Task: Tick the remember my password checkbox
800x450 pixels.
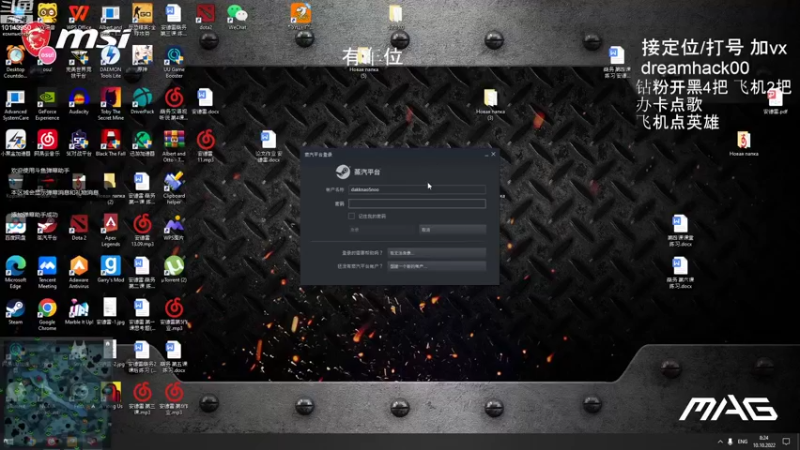Action: point(352,216)
